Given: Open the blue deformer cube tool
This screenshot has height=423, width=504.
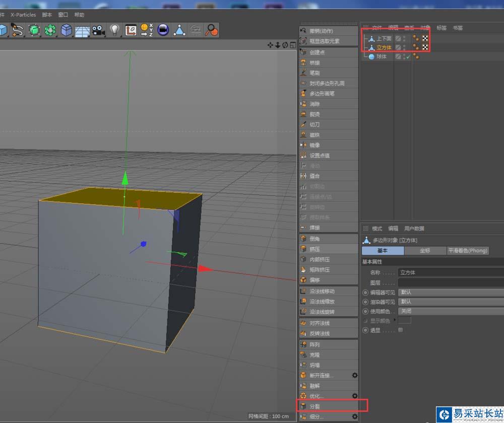Looking at the screenshot, I should (x=66, y=30).
